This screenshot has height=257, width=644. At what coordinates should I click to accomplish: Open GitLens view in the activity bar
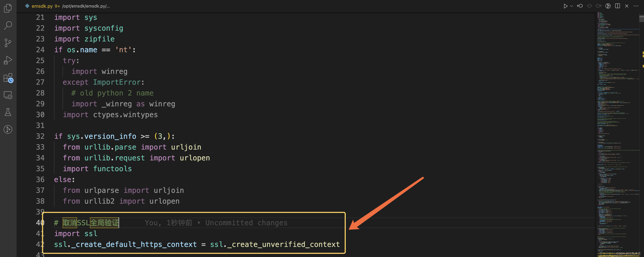(8, 129)
